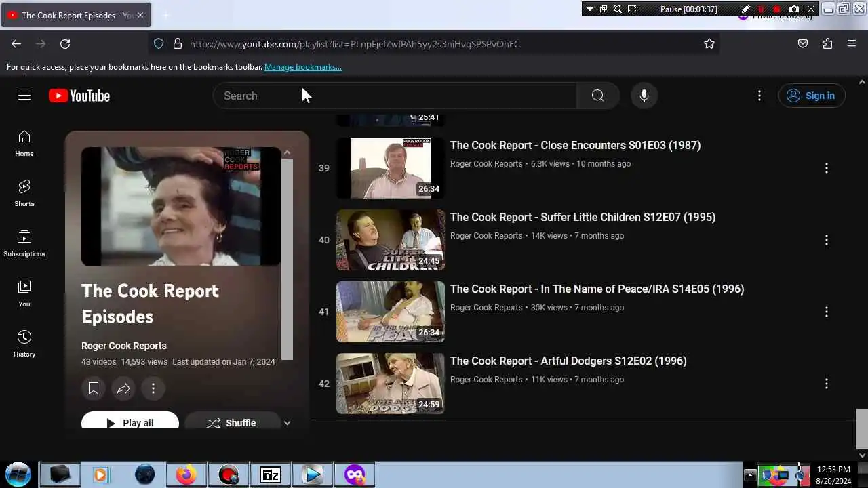Open Artful Dodgers S12E02 video title
The width and height of the screenshot is (868, 488).
tap(568, 361)
